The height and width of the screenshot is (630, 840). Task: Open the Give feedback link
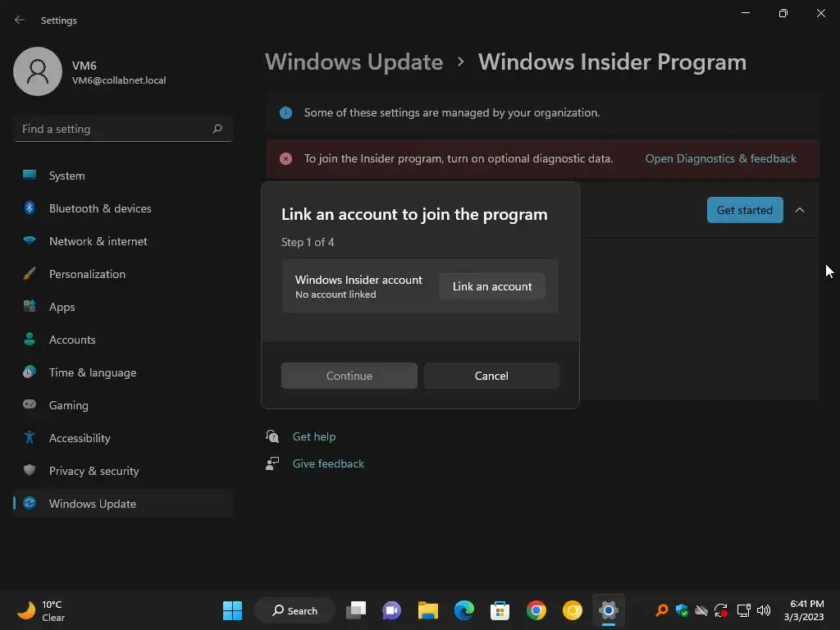(x=328, y=464)
